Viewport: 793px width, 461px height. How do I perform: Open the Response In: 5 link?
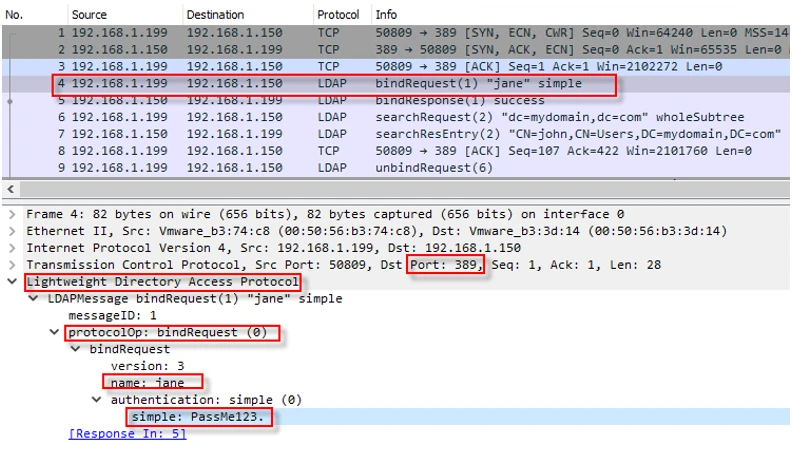click(x=127, y=434)
